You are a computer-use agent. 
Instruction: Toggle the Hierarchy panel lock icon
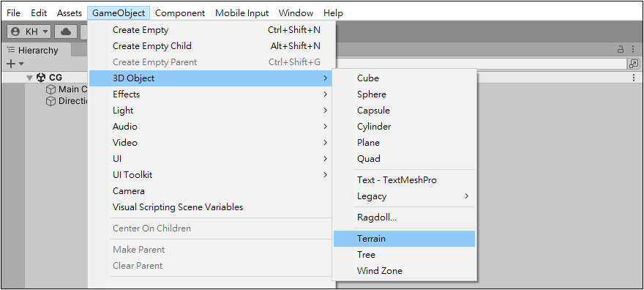coord(621,50)
